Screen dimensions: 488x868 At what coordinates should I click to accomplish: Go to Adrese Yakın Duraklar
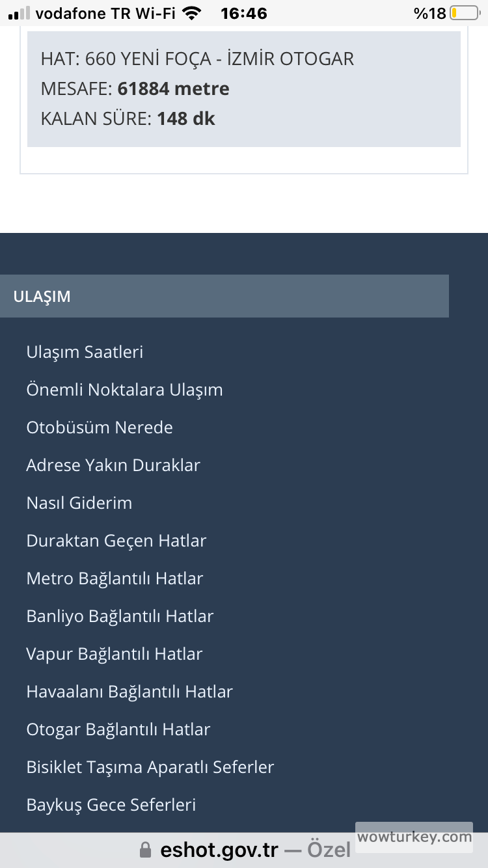point(113,465)
